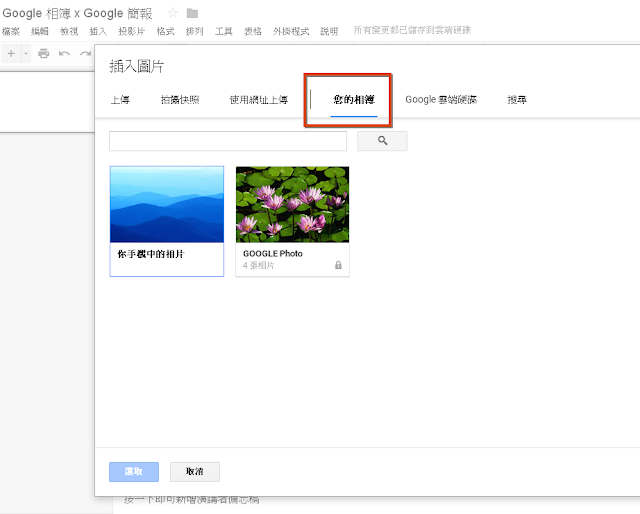The width and height of the screenshot is (640, 514).
Task: Click the GOOGLE Photo album label
Action: [x=273, y=254]
